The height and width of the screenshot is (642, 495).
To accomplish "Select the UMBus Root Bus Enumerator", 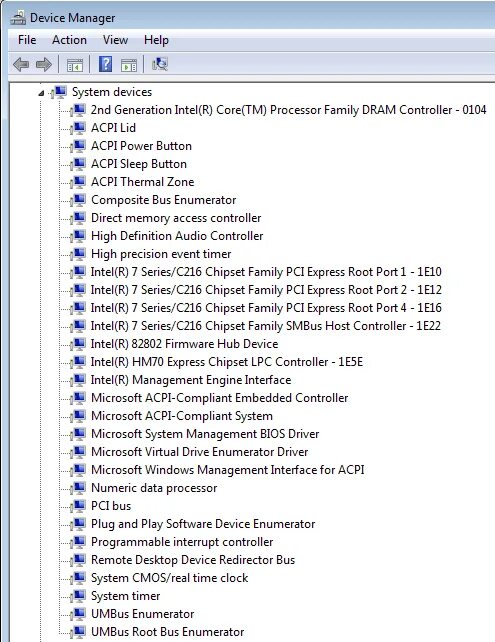I will pyautogui.click(x=167, y=632).
